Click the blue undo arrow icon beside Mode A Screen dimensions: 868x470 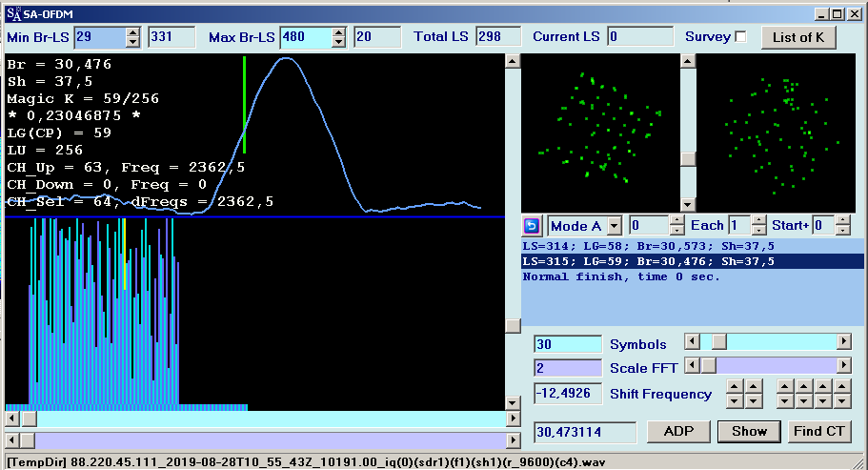(531, 226)
